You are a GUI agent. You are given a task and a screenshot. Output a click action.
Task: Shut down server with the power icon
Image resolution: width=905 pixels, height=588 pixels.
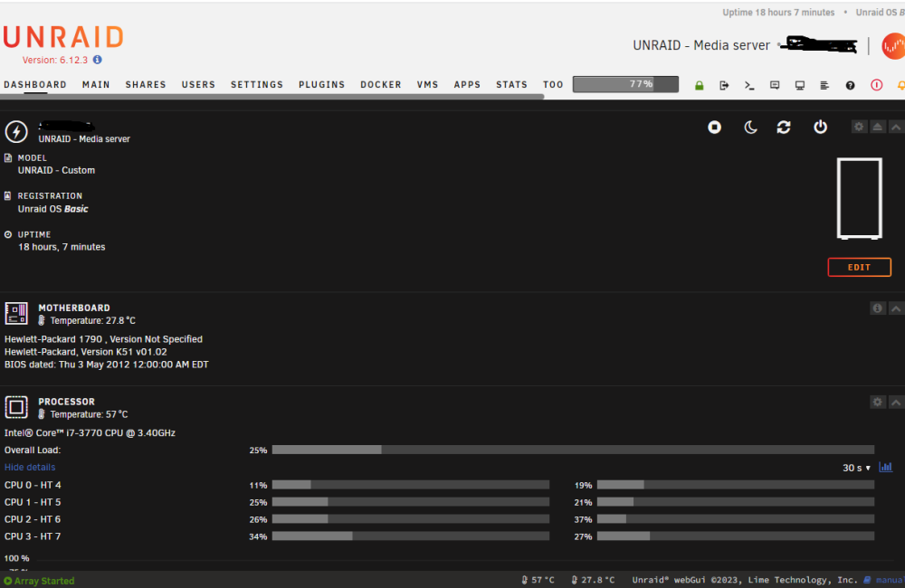point(820,127)
